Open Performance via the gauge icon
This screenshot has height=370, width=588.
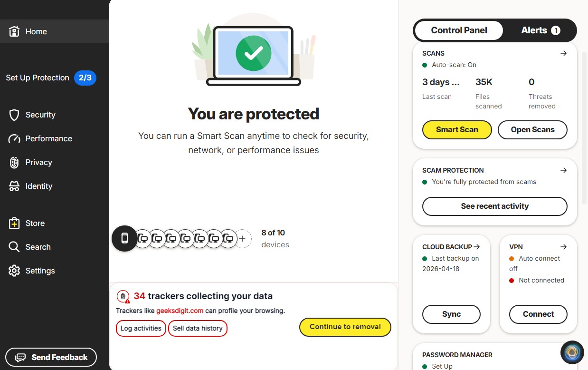[x=14, y=139]
